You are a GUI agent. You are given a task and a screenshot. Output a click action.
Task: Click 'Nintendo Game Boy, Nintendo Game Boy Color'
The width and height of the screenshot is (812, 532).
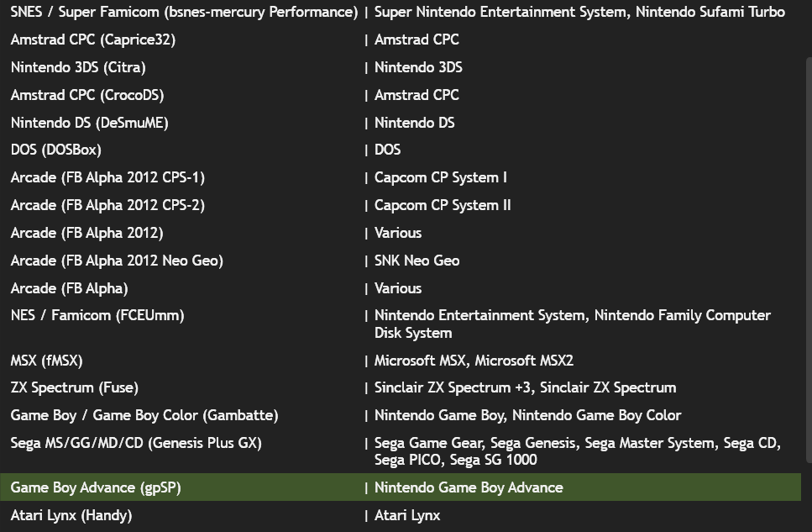[527, 415]
